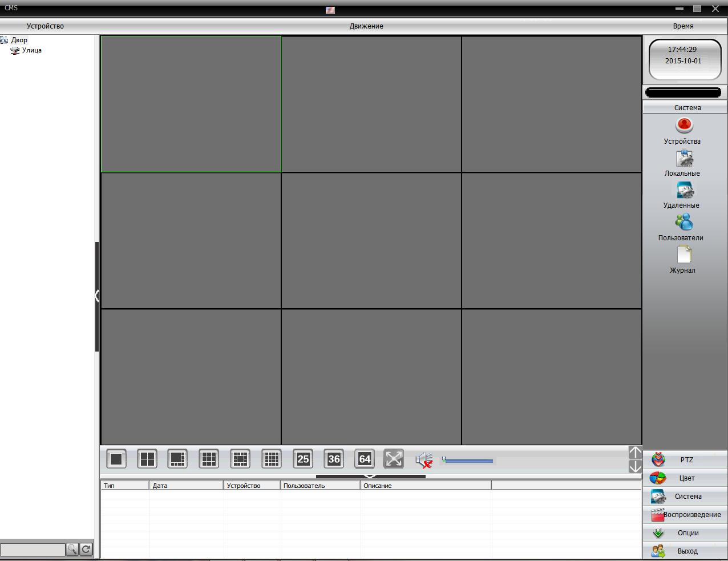This screenshot has height=561, width=728.
Task: Open Воспроизведение playback
Action: pyautogui.click(x=685, y=515)
